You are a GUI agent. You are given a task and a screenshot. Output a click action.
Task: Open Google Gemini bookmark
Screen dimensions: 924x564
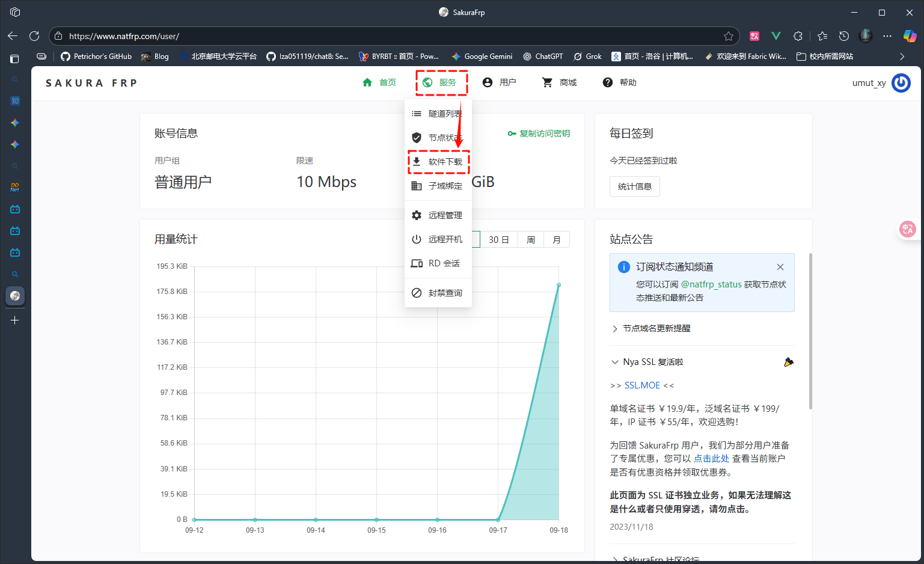pos(482,57)
